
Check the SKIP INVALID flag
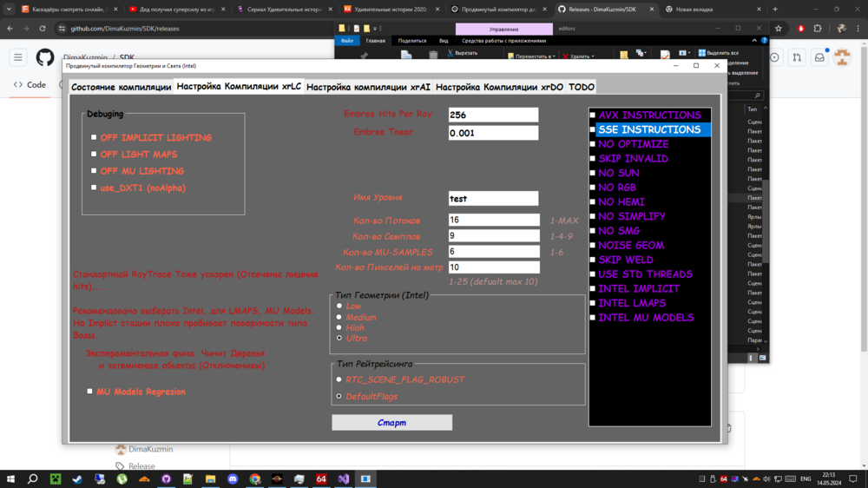pos(593,158)
